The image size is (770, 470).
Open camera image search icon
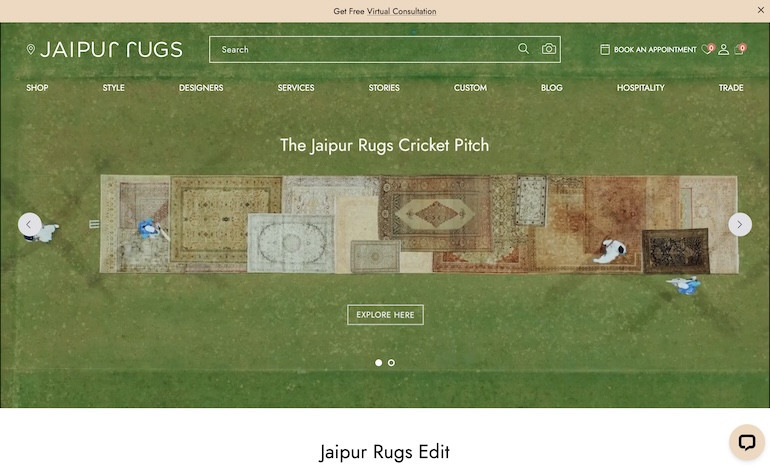[x=549, y=49]
